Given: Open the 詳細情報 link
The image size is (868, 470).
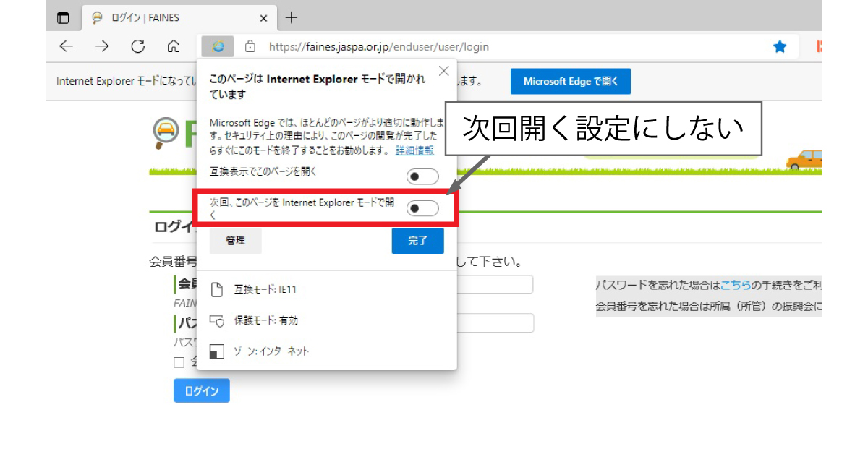Looking at the screenshot, I should coord(414,150).
